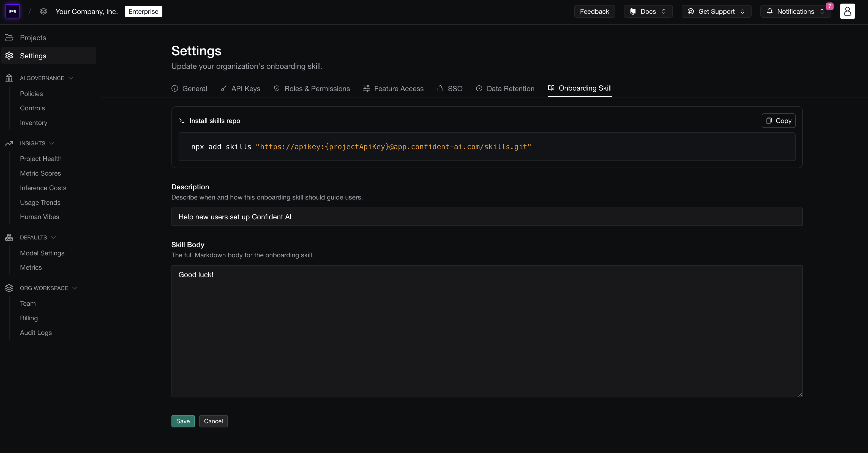Open the user profile avatar
Image resolution: width=868 pixels, height=453 pixels.
tap(847, 12)
